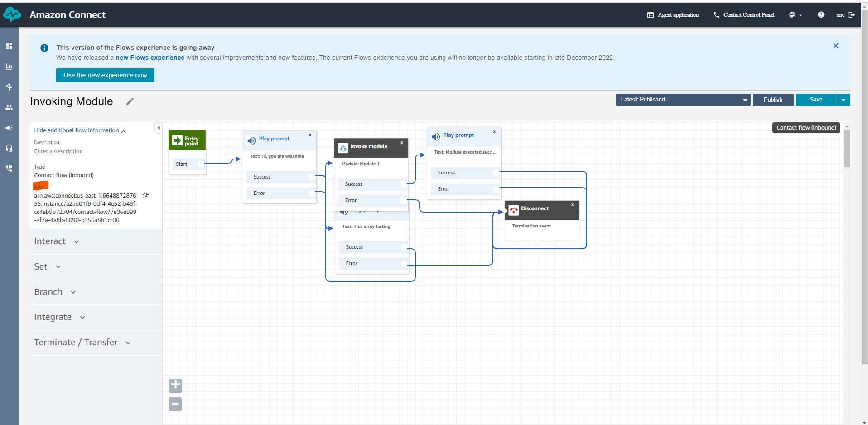Image resolution: width=868 pixels, height=425 pixels.
Task: Expand the Integrate block category
Action: tap(96, 317)
